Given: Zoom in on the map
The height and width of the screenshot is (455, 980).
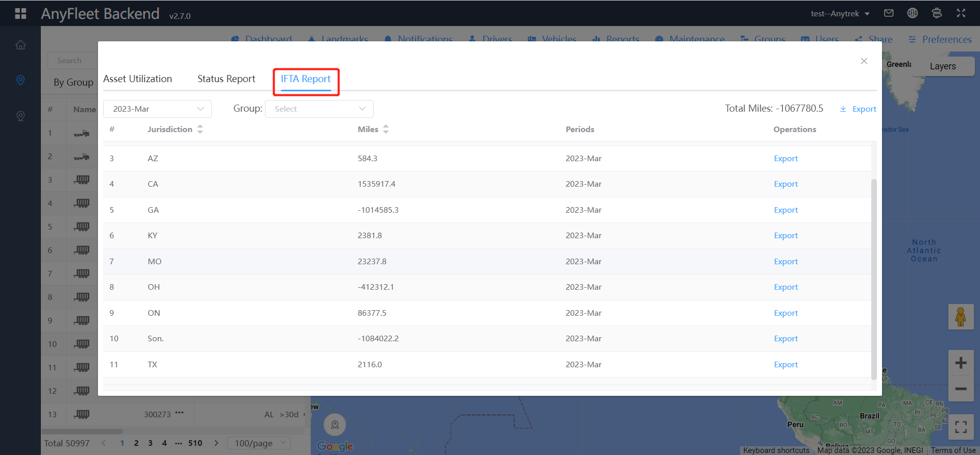Looking at the screenshot, I should click(961, 363).
